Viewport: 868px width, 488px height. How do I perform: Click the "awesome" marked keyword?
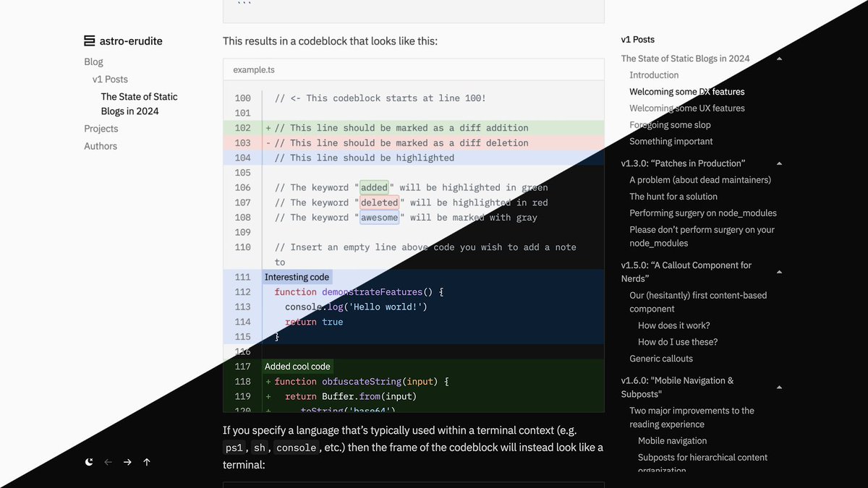tap(380, 218)
